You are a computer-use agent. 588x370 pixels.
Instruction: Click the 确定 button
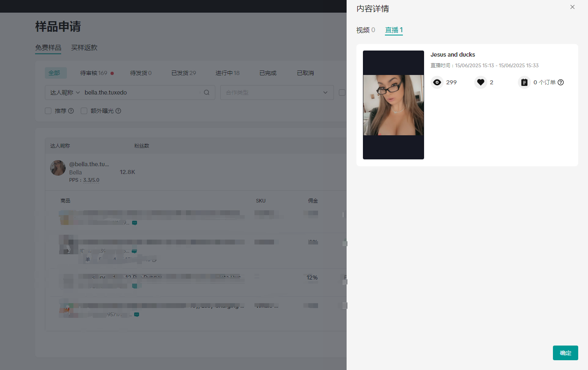(565, 353)
